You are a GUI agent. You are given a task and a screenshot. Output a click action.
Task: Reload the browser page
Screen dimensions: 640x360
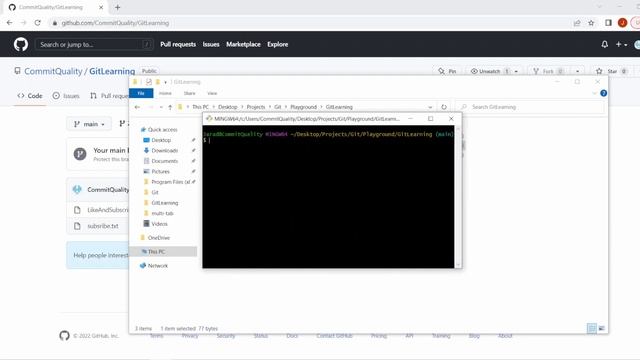(38, 23)
